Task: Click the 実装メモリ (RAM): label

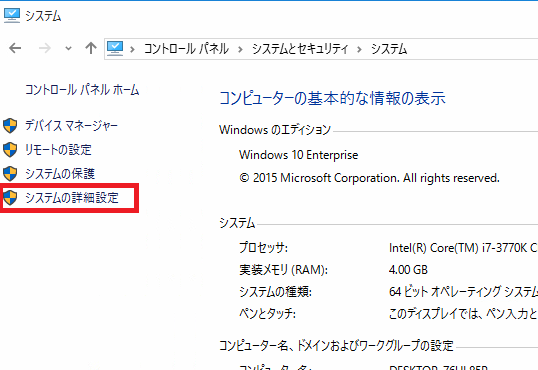Action: tap(283, 270)
